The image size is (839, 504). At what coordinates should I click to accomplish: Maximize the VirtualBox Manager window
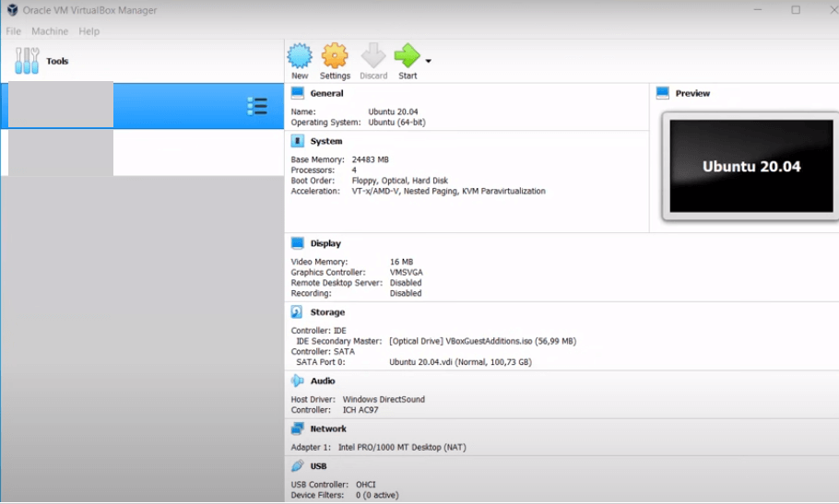[796, 9]
